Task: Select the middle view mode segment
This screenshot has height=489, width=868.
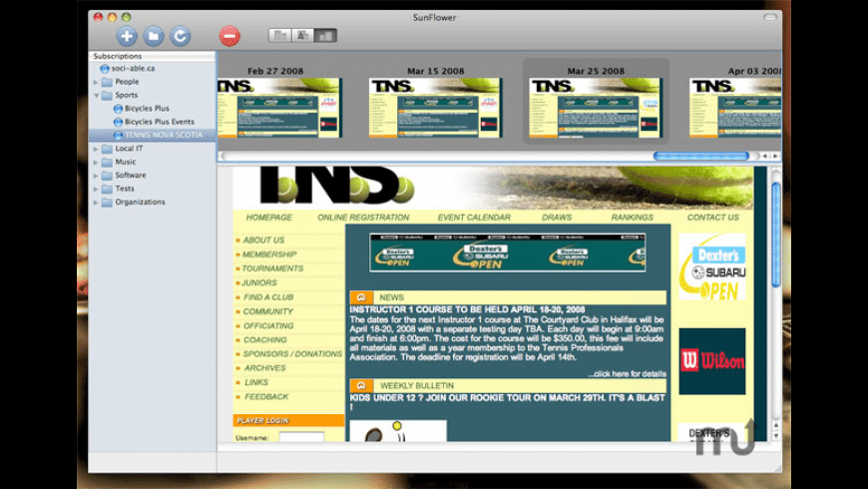Action: 302,36
